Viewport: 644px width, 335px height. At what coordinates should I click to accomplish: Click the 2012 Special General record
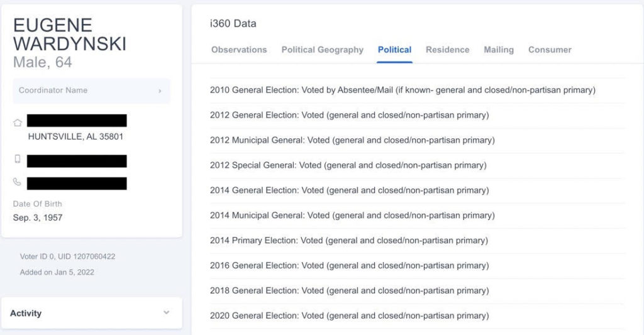348,165
